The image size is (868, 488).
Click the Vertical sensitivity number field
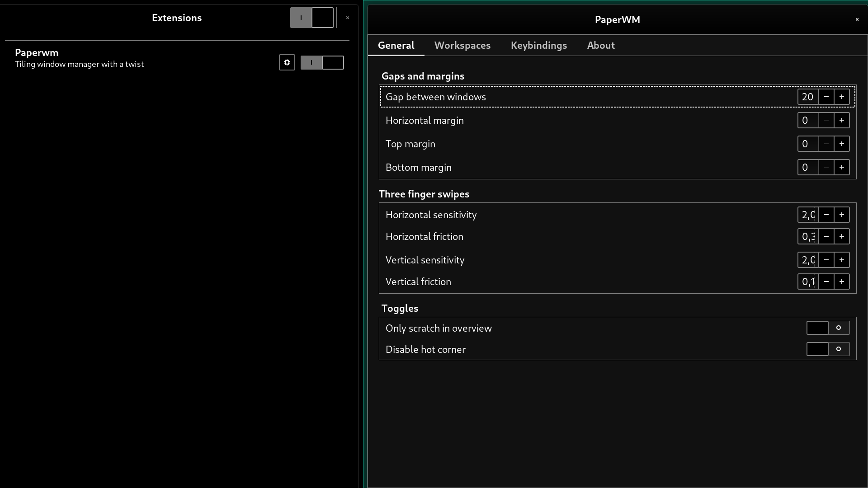click(808, 260)
